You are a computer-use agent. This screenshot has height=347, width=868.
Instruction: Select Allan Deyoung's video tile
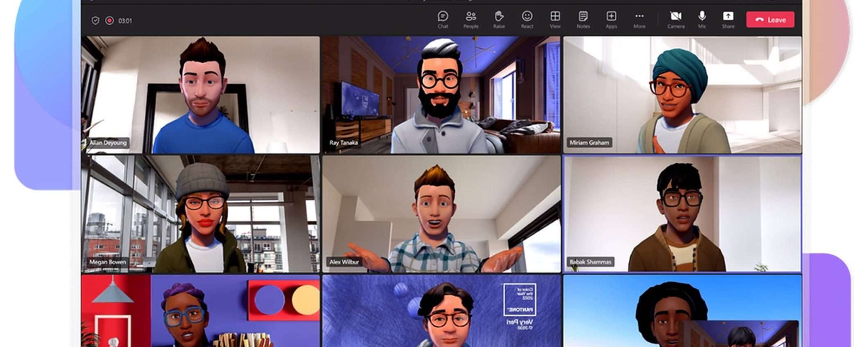coord(200,95)
